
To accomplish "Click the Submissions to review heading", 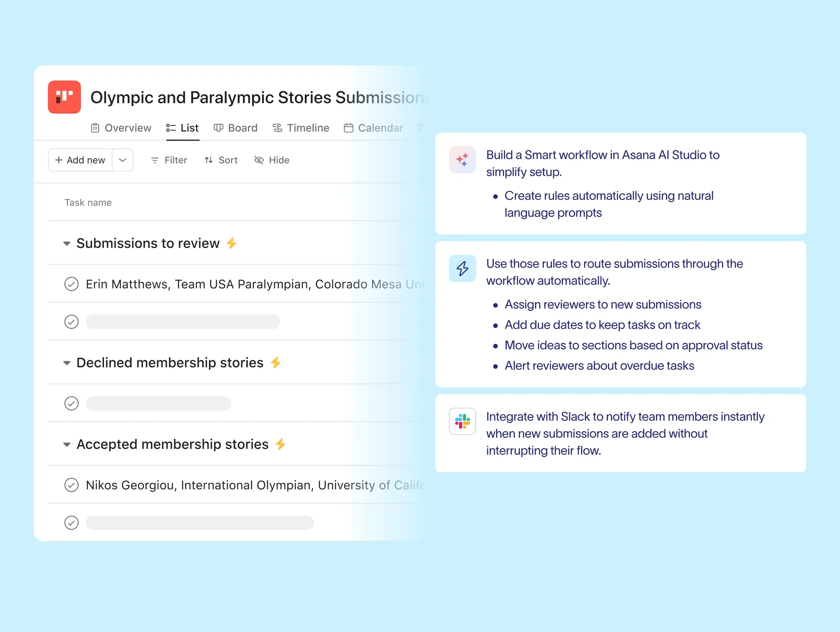I will [x=148, y=243].
